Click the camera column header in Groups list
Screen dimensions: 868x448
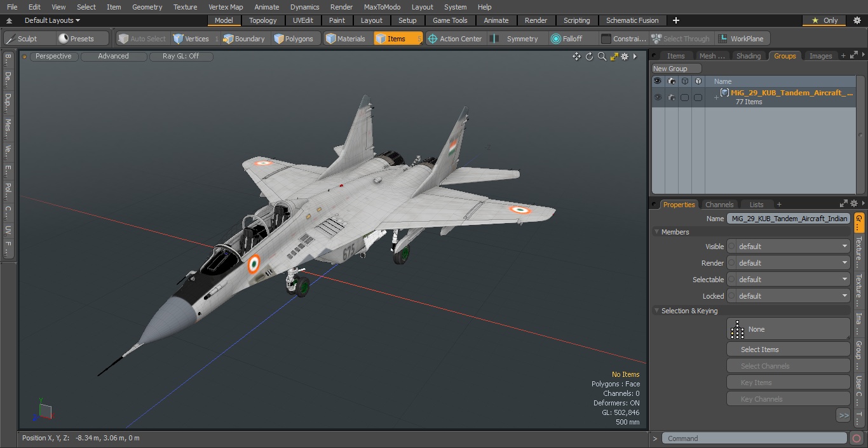[671, 81]
